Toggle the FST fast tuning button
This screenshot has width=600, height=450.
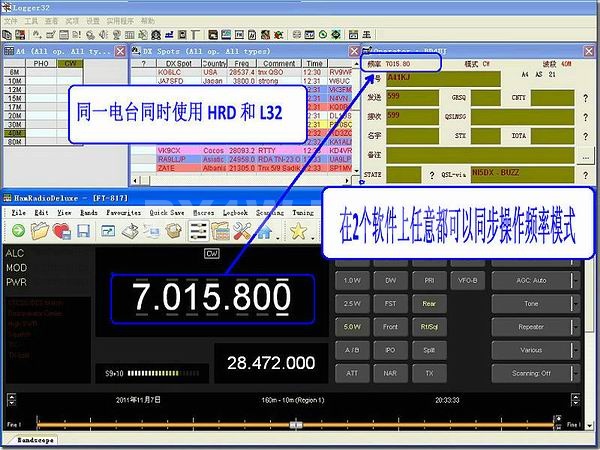[x=390, y=303]
